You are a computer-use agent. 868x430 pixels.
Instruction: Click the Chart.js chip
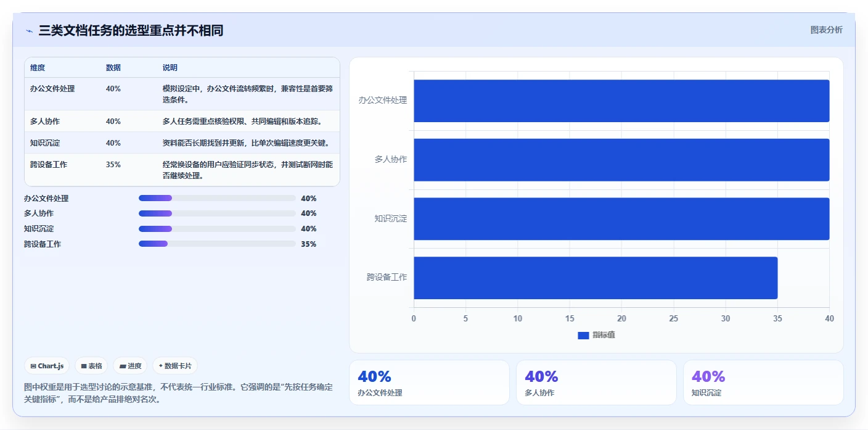point(47,366)
